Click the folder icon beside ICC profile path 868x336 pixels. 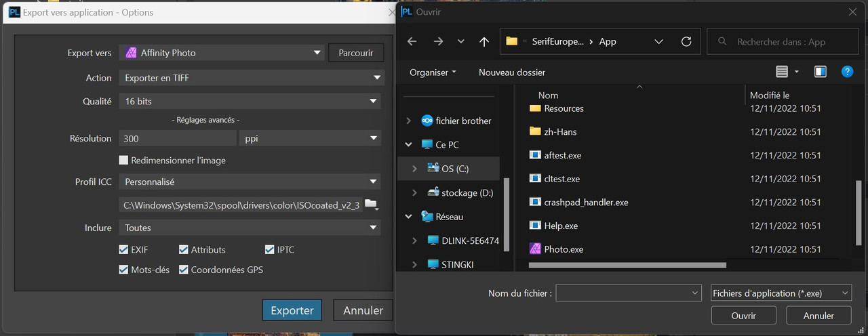[x=371, y=205]
